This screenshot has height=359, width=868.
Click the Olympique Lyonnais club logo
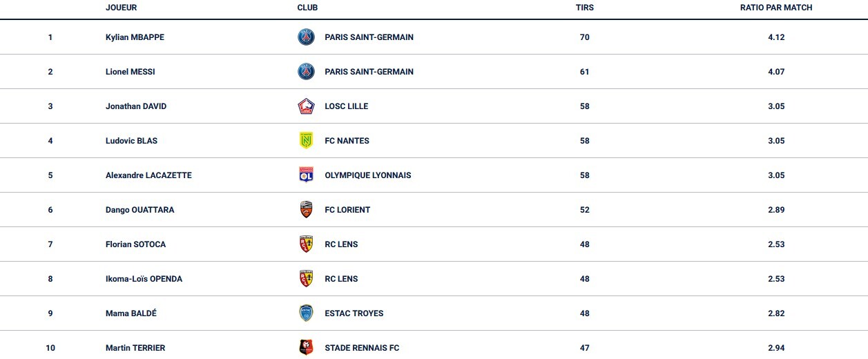pos(306,175)
